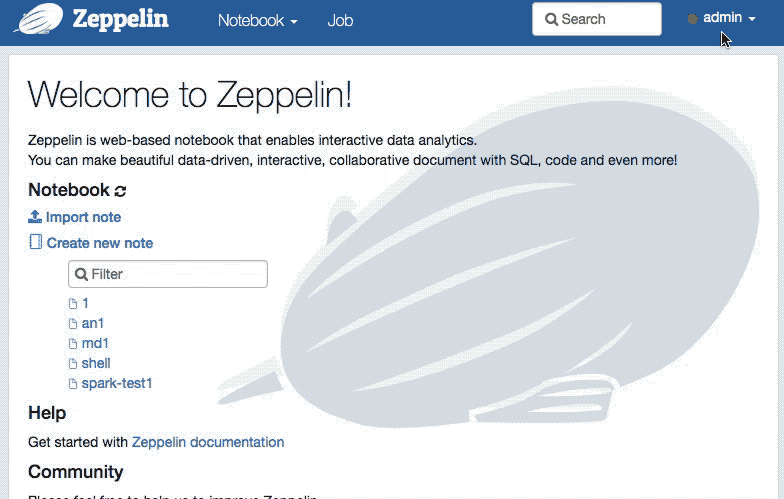Click the file icon beside spark-test1
This screenshot has height=499, width=784.
(73, 384)
